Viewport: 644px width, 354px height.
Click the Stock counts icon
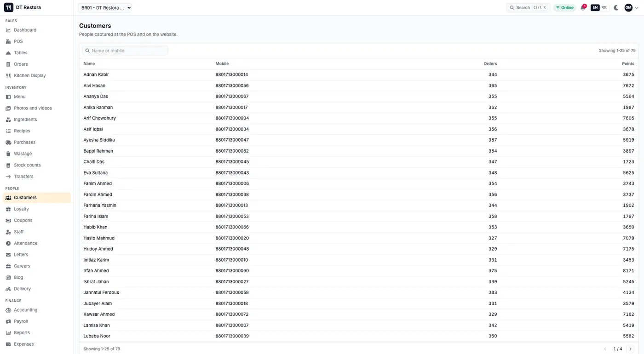8,165
